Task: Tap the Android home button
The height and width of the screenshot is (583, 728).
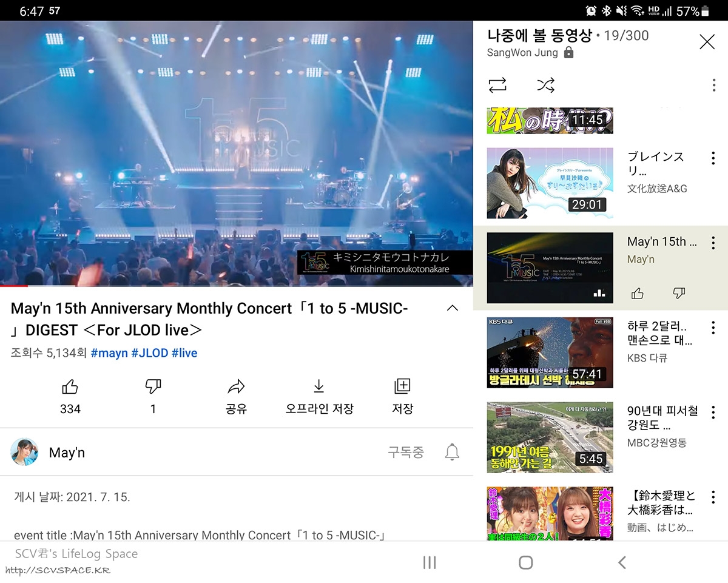Action: click(x=526, y=562)
